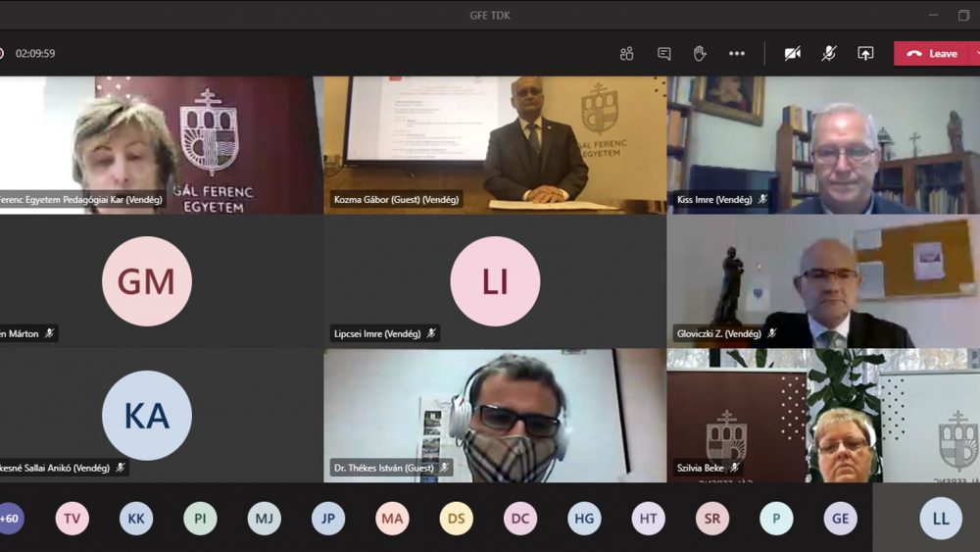The height and width of the screenshot is (552, 980).
Task: Restore the window size
Action: click(963, 15)
